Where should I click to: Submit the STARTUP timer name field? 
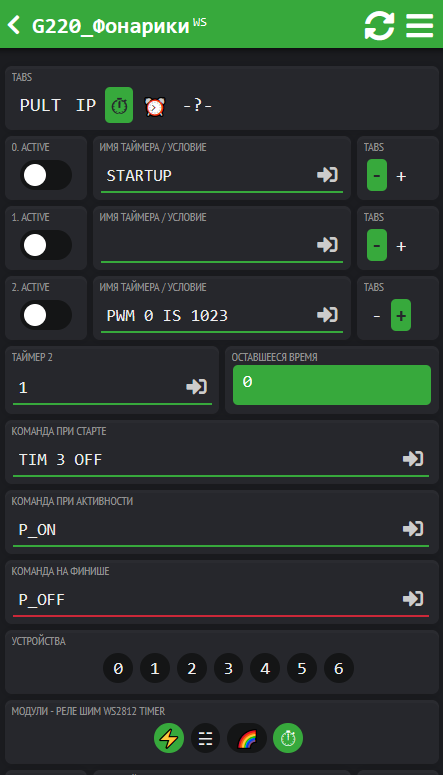(x=327, y=174)
